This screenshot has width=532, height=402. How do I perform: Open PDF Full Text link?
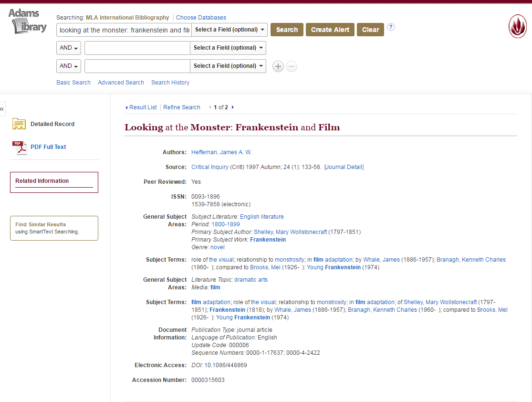48,147
